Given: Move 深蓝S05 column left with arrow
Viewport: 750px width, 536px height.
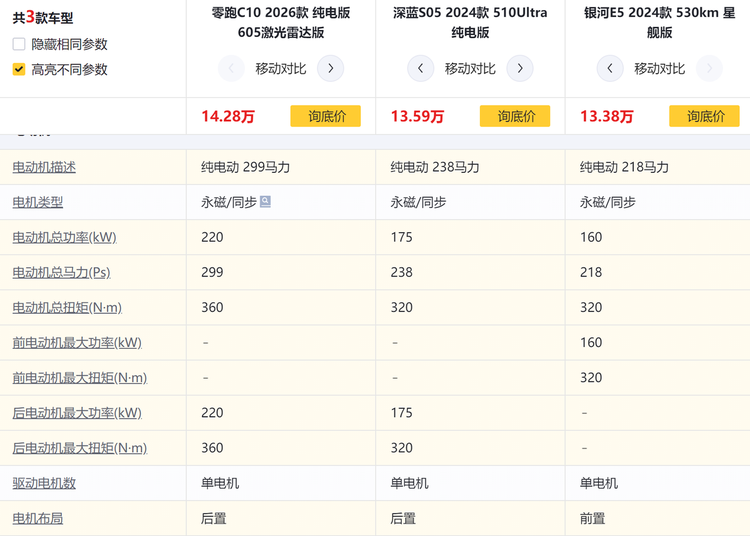Looking at the screenshot, I should (x=420, y=69).
